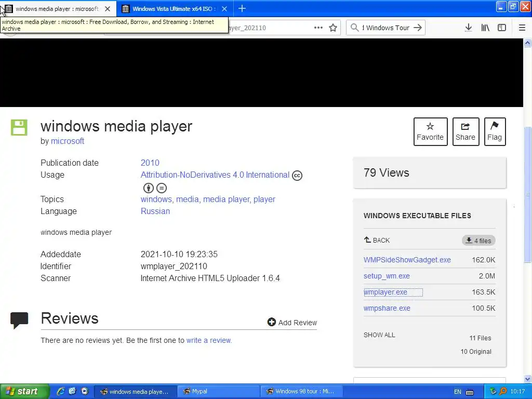This screenshot has width=532, height=399.
Task: Switch to Mypal taskbar window
Action: [x=218, y=391]
